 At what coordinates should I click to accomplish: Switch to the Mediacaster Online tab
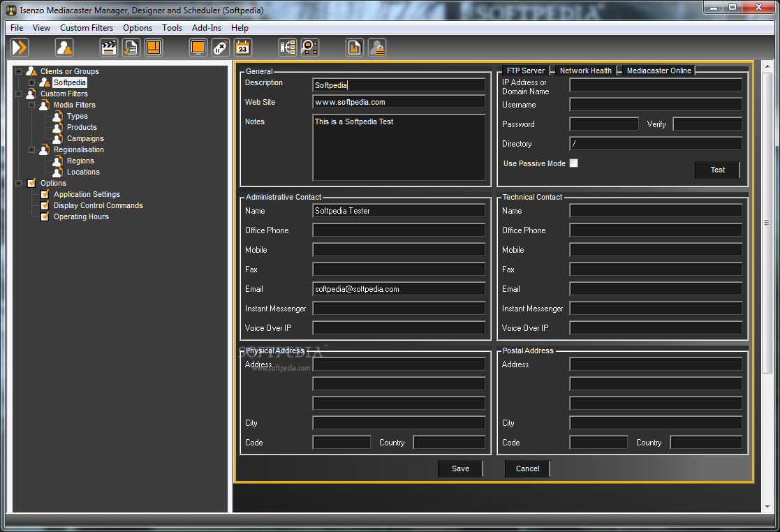658,71
